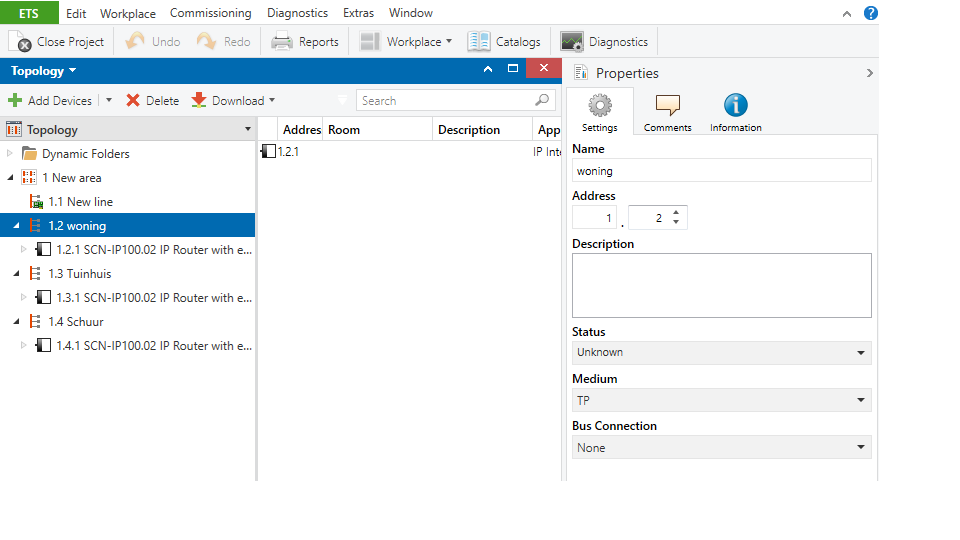Click the Download arrow icon
The width and height of the screenshot is (960, 540).
[x=199, y=101]
